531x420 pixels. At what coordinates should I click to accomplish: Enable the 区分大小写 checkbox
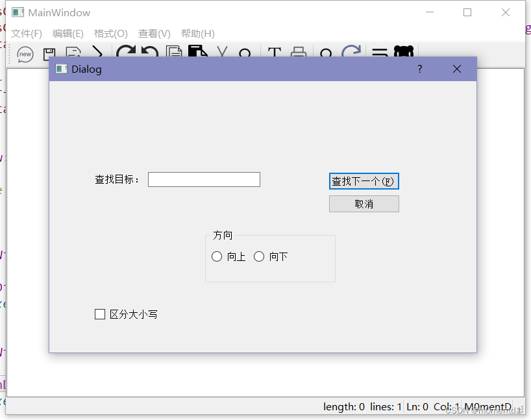(x=100, y=314)
